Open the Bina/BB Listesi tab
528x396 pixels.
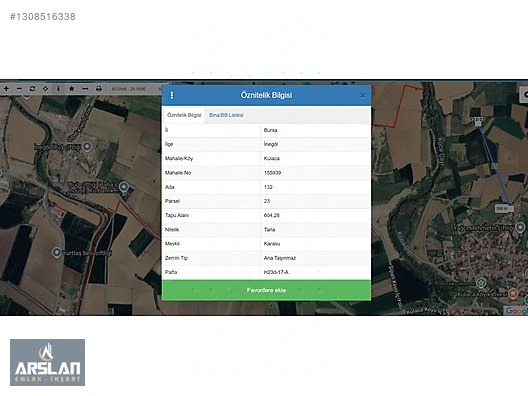click(x=226, y=115)
